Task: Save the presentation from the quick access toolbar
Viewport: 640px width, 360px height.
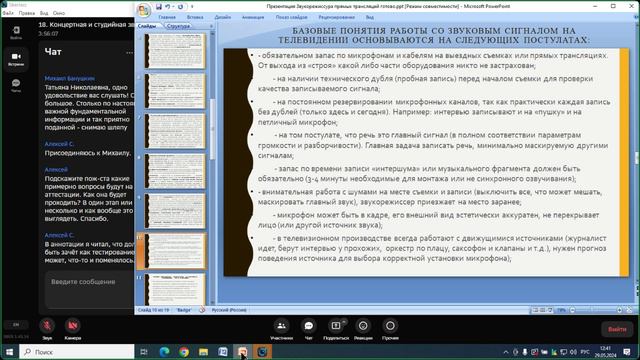Action: pos(159,7)
